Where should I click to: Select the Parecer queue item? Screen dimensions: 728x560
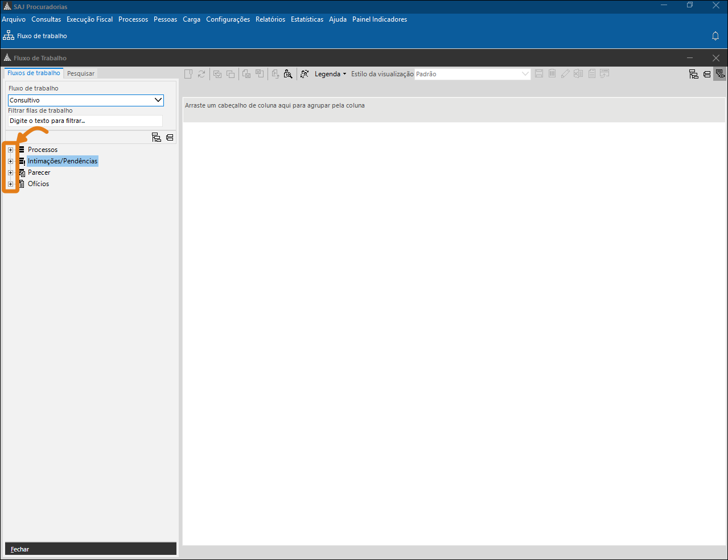39,172
